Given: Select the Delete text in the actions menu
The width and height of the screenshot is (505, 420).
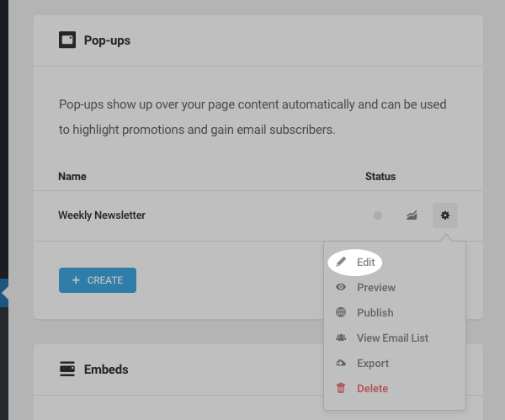Looking at the screenshot, I should 373,388.
